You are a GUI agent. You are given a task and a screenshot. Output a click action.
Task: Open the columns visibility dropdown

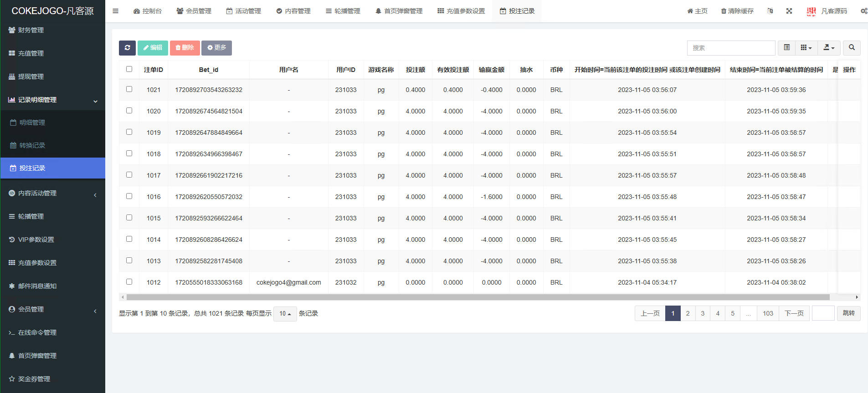point(806,48)
